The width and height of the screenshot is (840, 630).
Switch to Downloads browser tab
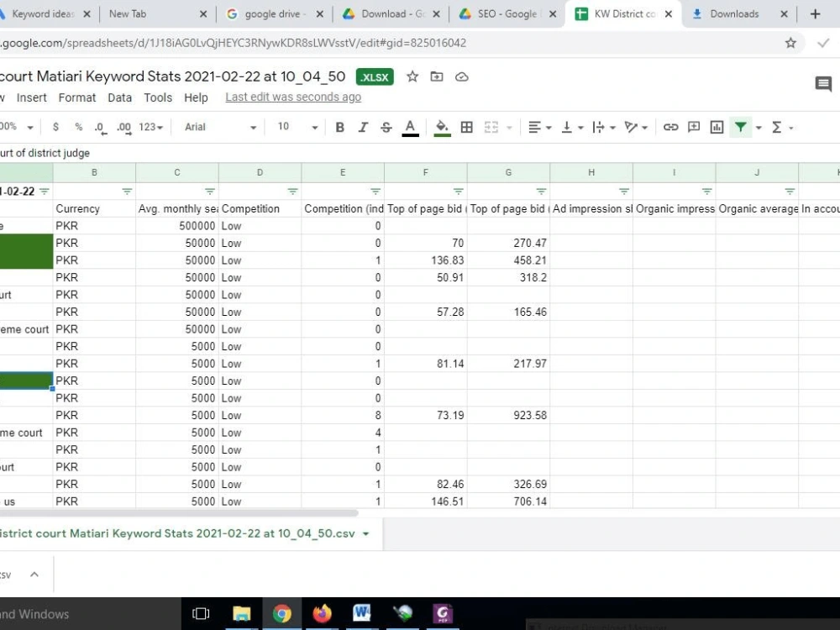[739, 14]
